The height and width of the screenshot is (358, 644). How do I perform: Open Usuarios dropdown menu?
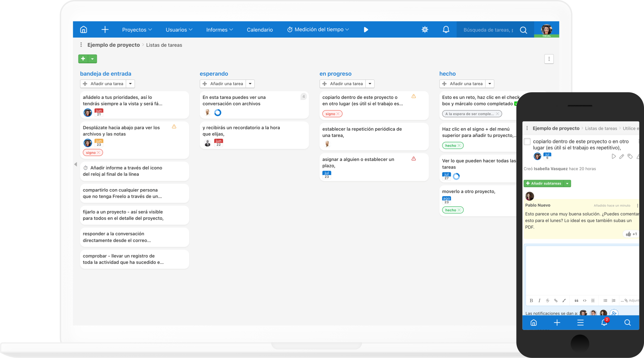(179, 30)
